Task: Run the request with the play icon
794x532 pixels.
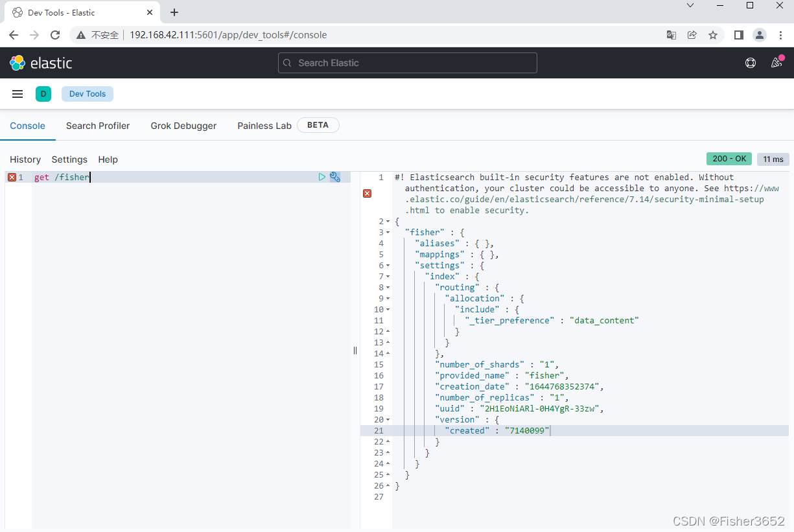Action: click(x=322, y=177)
